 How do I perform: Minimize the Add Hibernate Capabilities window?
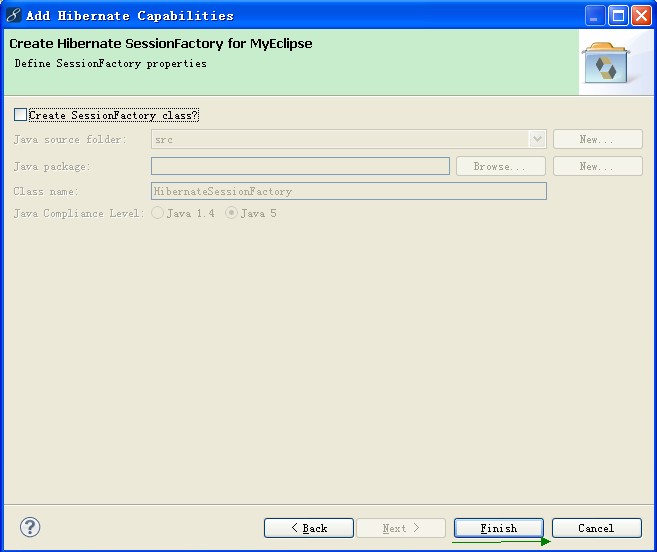point(595,16)
